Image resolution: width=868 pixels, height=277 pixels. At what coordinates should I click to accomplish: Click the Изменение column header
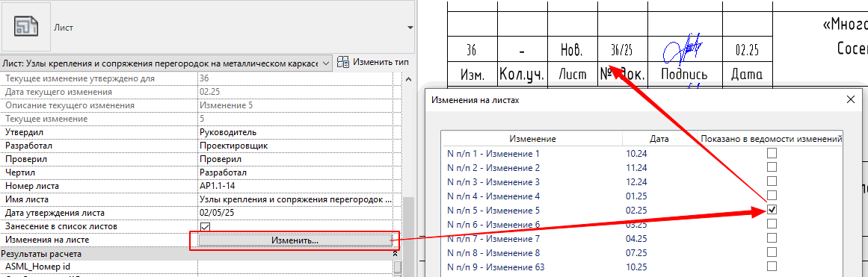point(532,139)
